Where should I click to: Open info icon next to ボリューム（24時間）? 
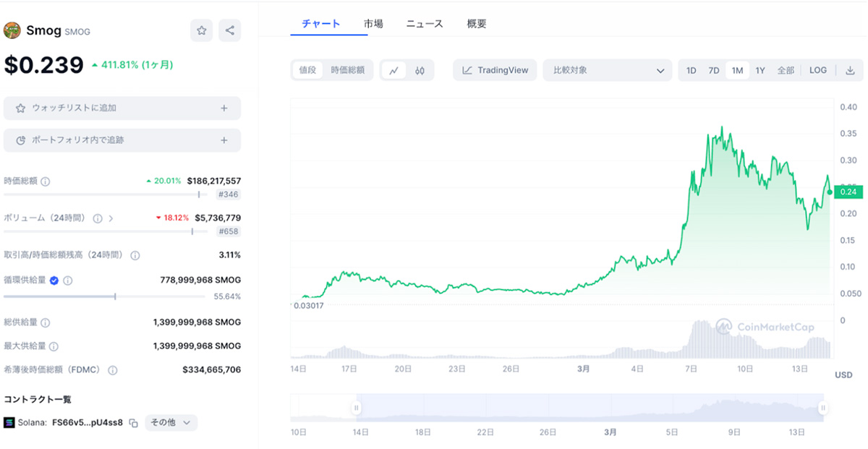click(98, 218)
